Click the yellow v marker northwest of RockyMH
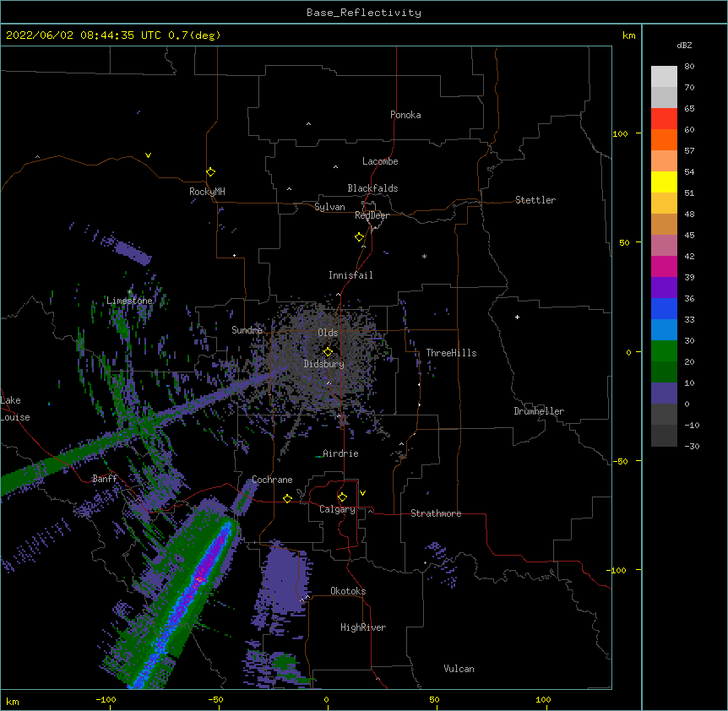Viewport: 728px width, 711px height. pyautogui.click(x=148, y=155)
